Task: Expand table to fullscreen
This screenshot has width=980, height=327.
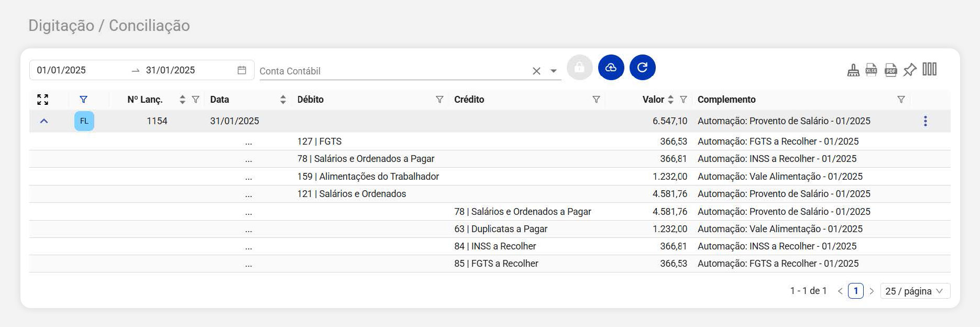Action: click(43, 100)
